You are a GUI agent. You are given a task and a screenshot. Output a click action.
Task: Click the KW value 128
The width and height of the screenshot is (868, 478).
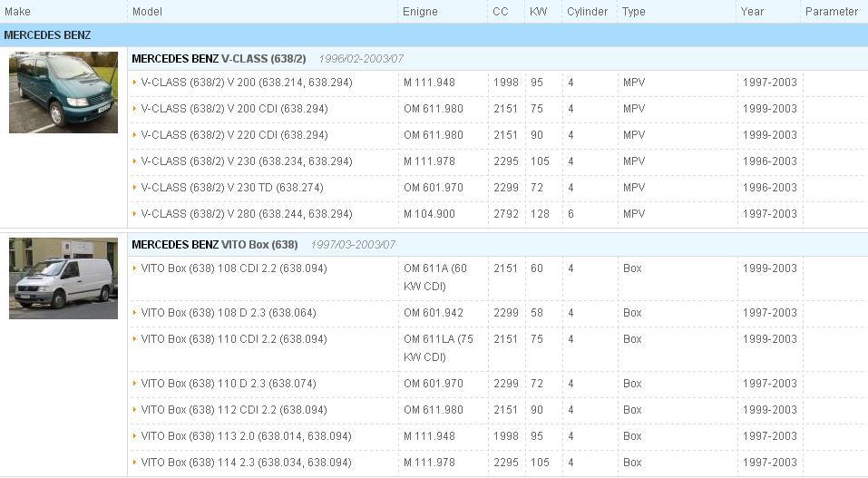click(540, 214)
